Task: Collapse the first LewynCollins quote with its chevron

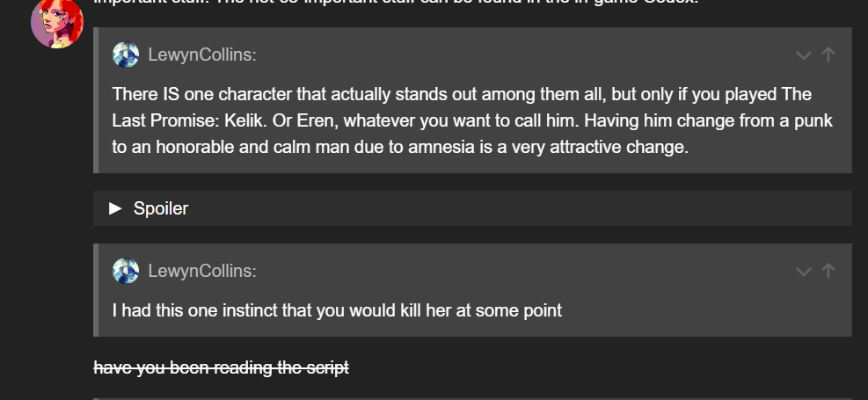Action: (x=803, y=55)
